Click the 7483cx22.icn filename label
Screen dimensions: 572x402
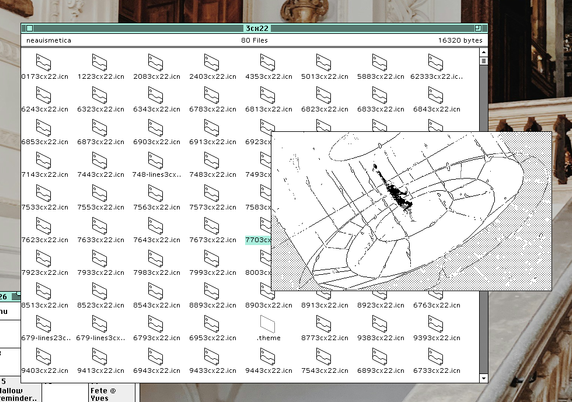pos(212,174)
